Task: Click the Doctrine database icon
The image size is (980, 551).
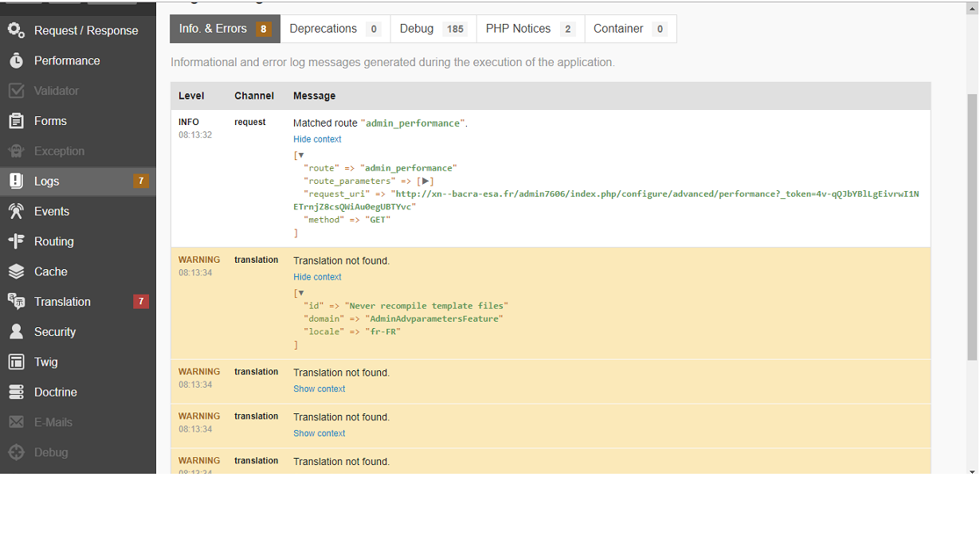Action: click(16, 392)
